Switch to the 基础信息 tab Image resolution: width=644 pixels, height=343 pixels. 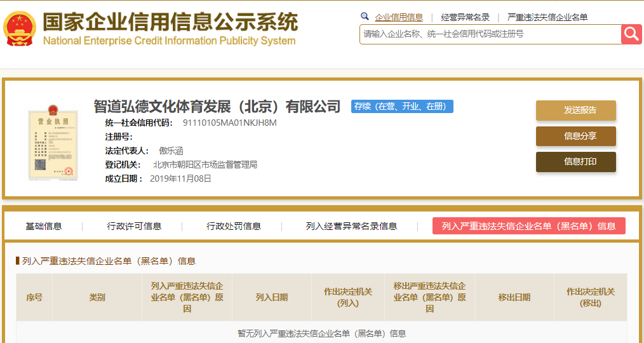tap(44, 226)
